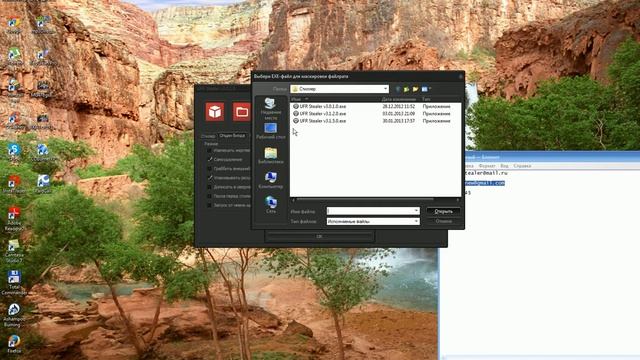Sort by the Тип column header
Screen dimensions: 640x360
[x=426, y=99]
